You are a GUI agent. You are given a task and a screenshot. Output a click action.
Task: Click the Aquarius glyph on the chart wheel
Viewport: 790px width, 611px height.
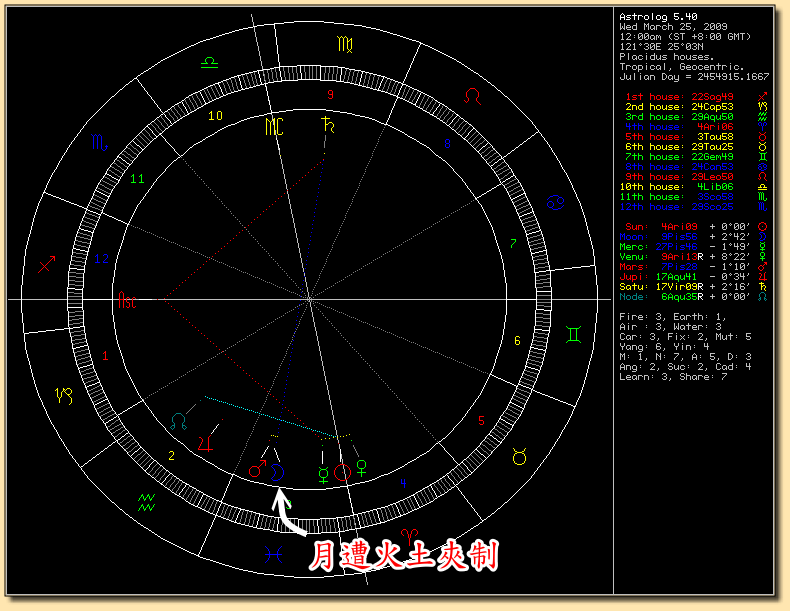147,502
